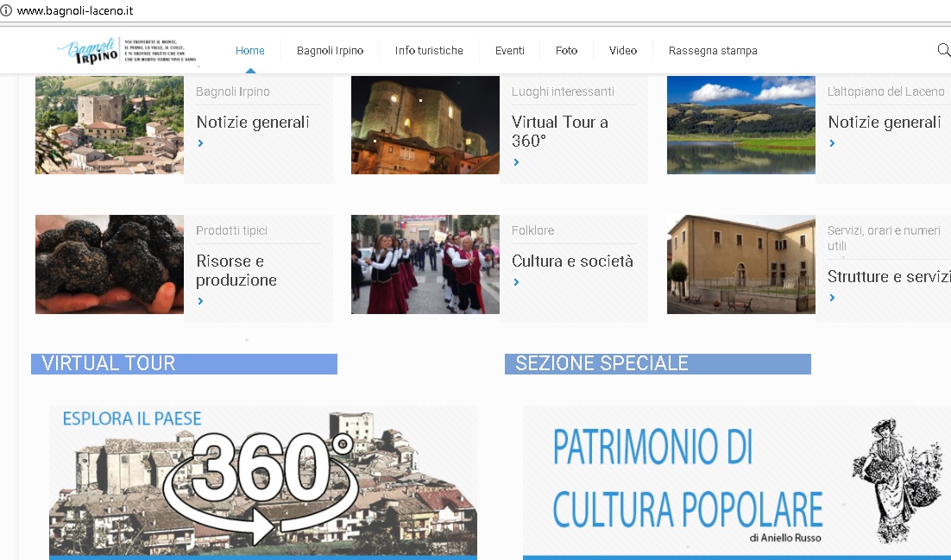Viewport: 951px width, 560px height.
Task: Click the site info icon beside URL
Action: click(x=7, y=11)
